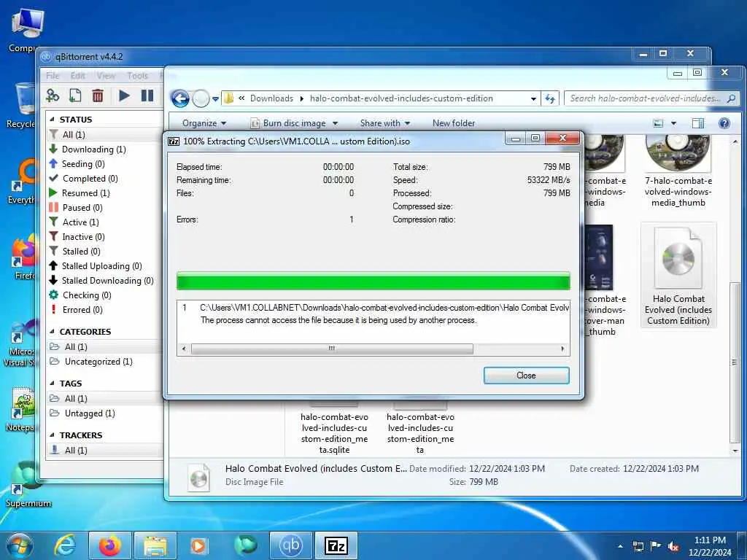
Task: Show hidden tray icons arrow
Action: [620, 546]
